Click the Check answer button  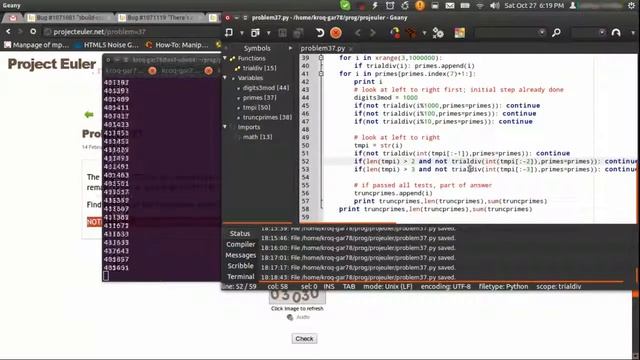(x=304, y=339)
